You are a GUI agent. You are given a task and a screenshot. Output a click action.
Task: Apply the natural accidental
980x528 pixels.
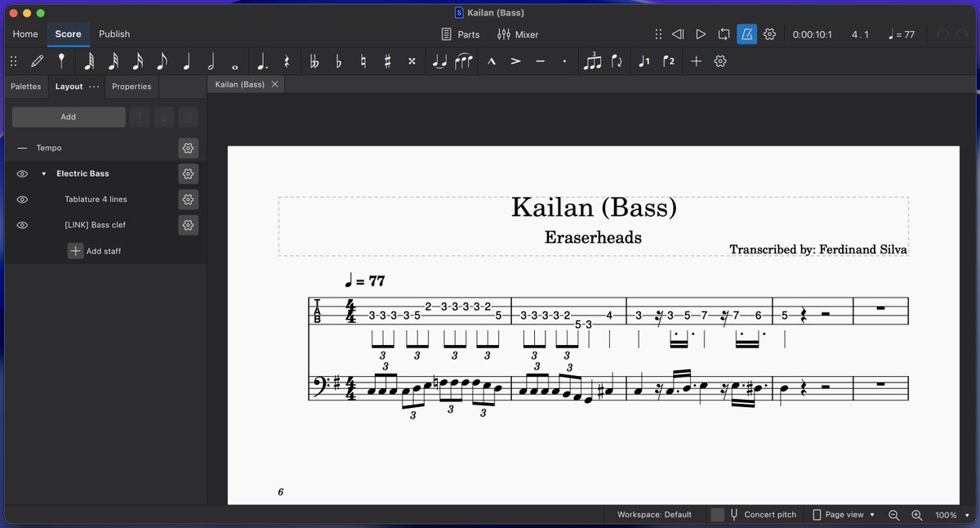pyautogui.click(x=363, y=60)
